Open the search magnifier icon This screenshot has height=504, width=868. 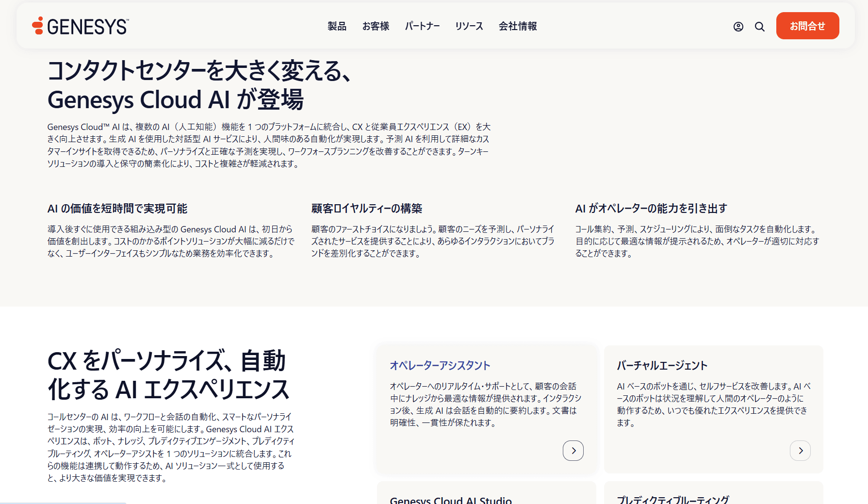(x=760, y=27)
